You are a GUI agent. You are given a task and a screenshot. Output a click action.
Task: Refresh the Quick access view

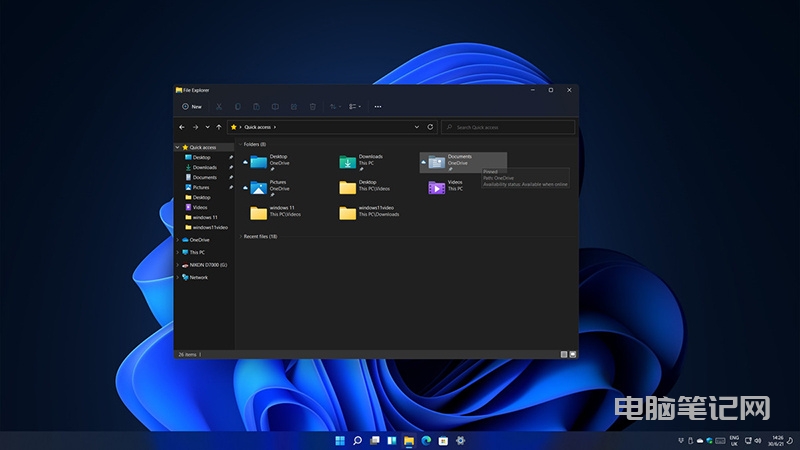pyautogui.click(x=430, y=127)
